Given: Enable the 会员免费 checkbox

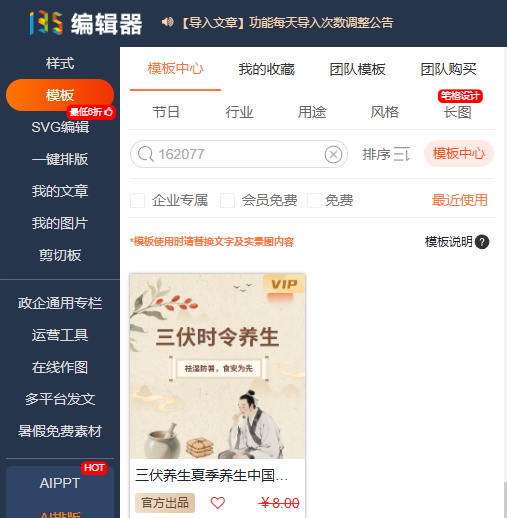Looking at the screenshot, I should pyautogui.click(x=227, y=200).
